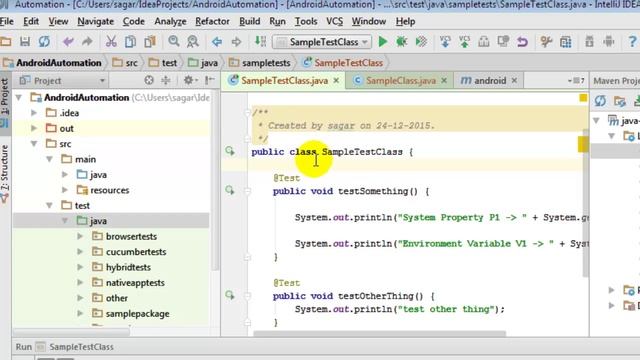
Task: Open Project Structure toolbar icon
Action: pos(566,42)
